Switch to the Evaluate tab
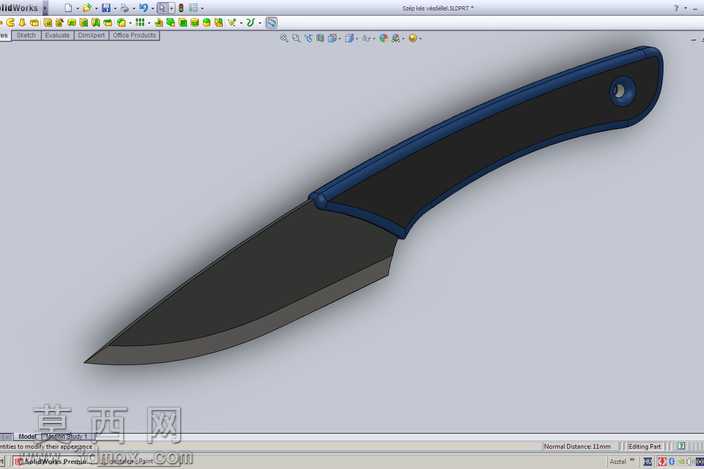Screen dimensions: 704x469 click(57, 35)
